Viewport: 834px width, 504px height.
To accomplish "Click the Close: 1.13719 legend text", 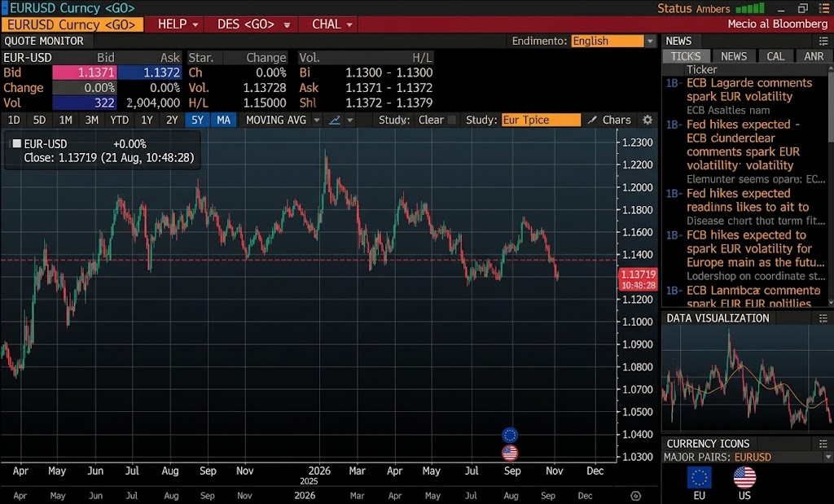I will pos(109,158).
